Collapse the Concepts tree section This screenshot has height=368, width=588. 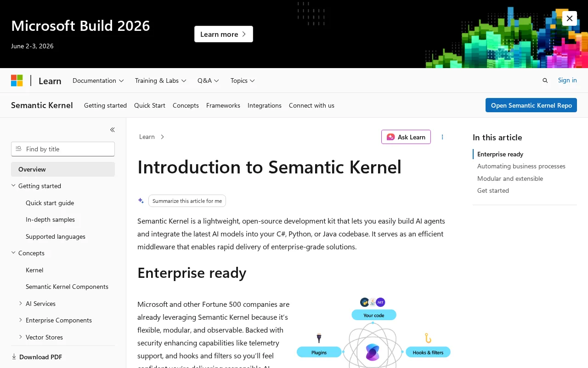pos(13,253)
